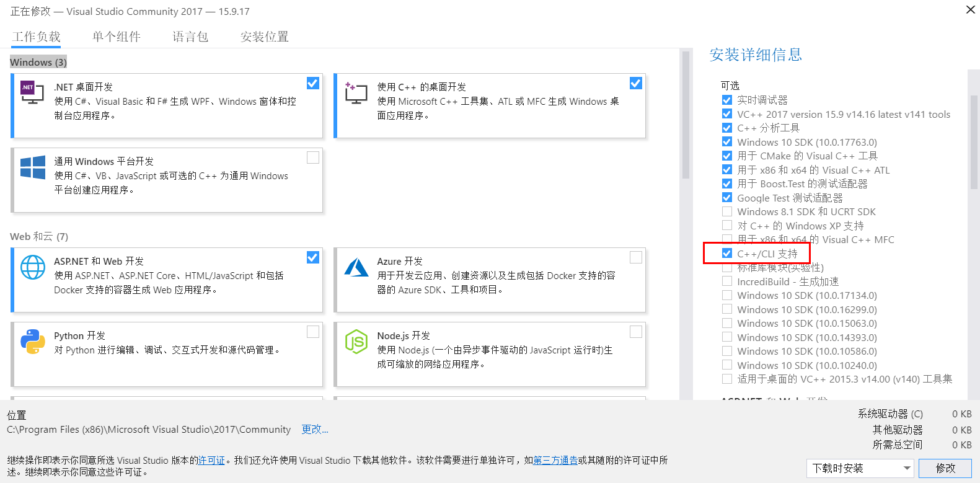This screenshot has width=980, height=483.
Task: Click the 安装详细信息 heading
Action: [x=756, y=55]
